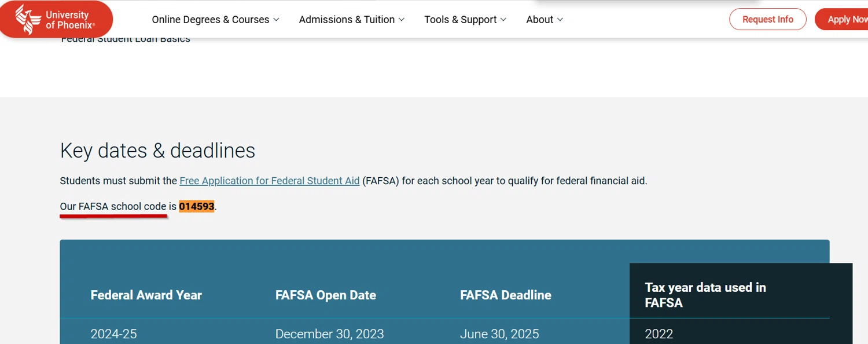Screen dimensions: 868x344
Task: Click the Federal Award Year column header
Action: tap(146, 295)
